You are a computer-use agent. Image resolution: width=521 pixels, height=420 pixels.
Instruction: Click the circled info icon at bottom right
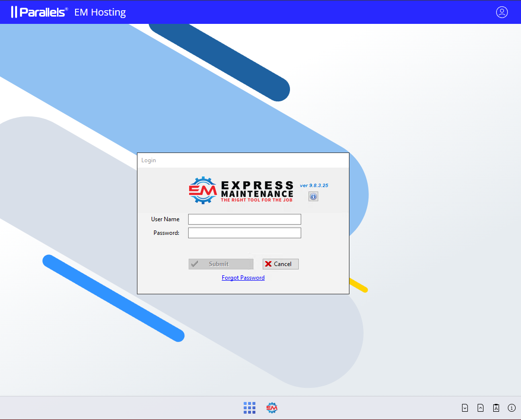[x=511, y=408]
